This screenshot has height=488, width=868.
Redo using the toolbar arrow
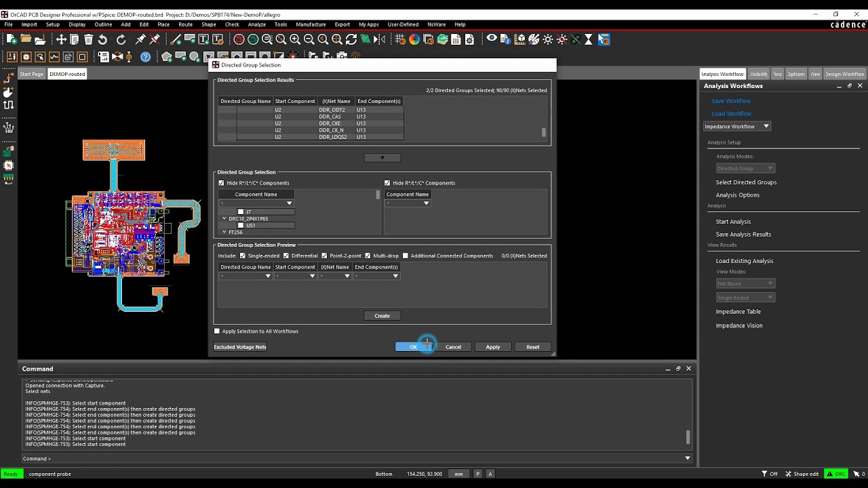pos(121,40)
